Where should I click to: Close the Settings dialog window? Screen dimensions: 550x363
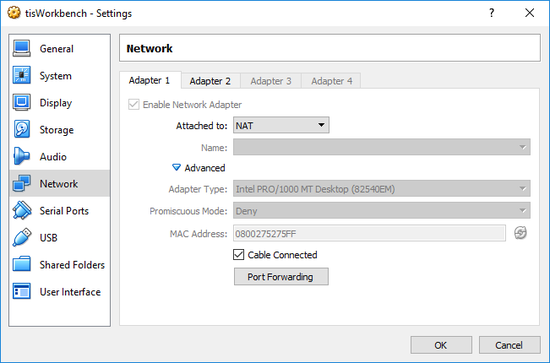point(530,13)
